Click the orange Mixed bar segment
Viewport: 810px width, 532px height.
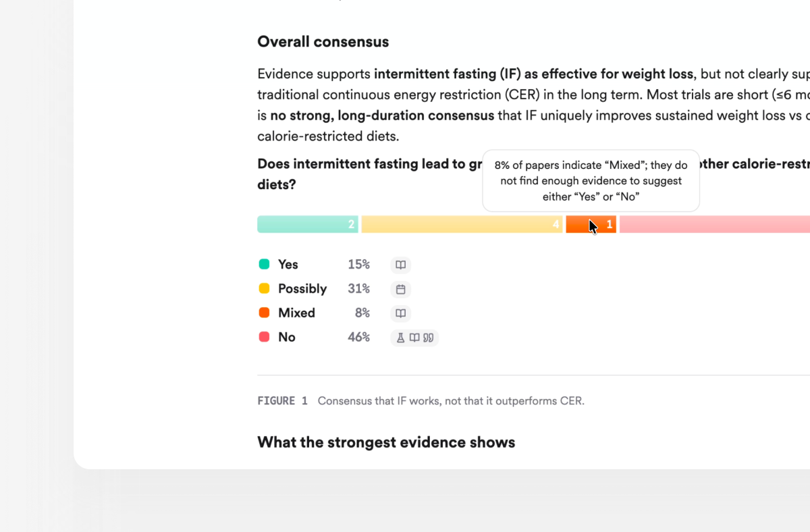coord(591,224)
